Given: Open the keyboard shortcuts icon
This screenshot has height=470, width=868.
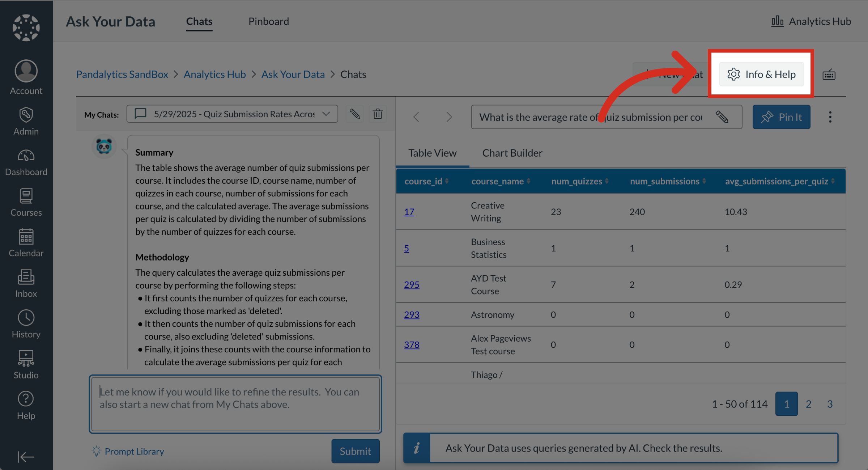Looking at the screenshot, I should coord(829,75).
